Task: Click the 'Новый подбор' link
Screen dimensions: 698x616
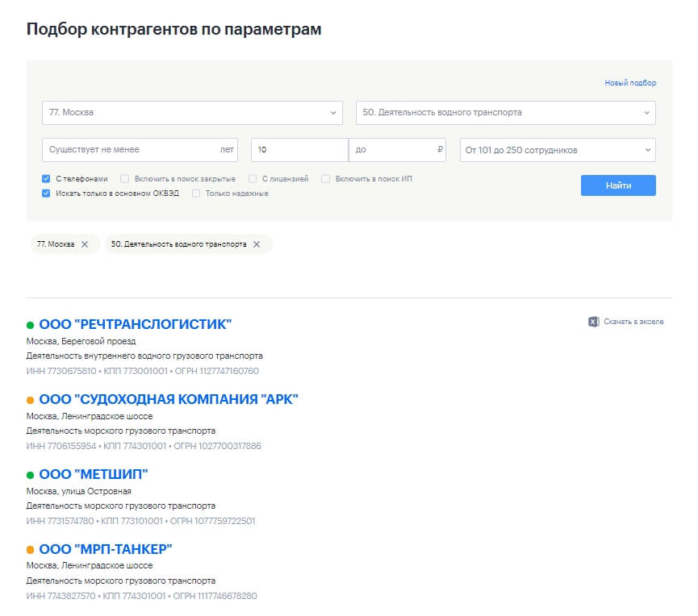Action: (630, 83)
